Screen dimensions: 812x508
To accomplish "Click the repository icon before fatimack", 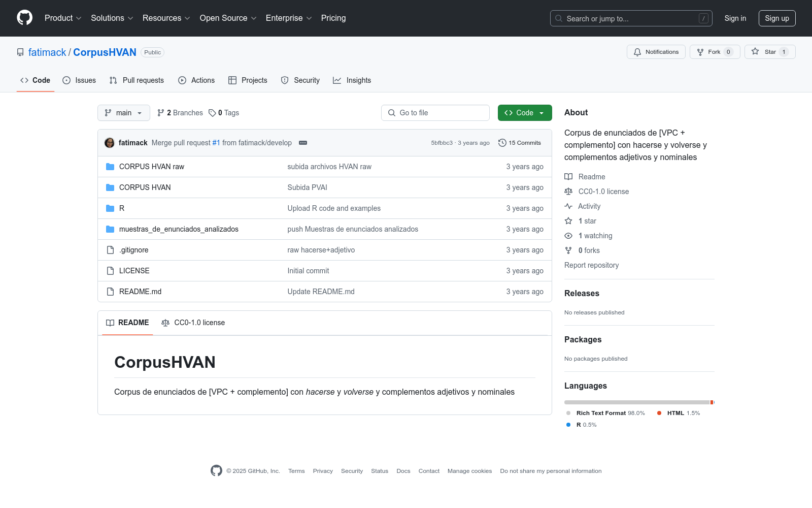I will coord(20,52).
